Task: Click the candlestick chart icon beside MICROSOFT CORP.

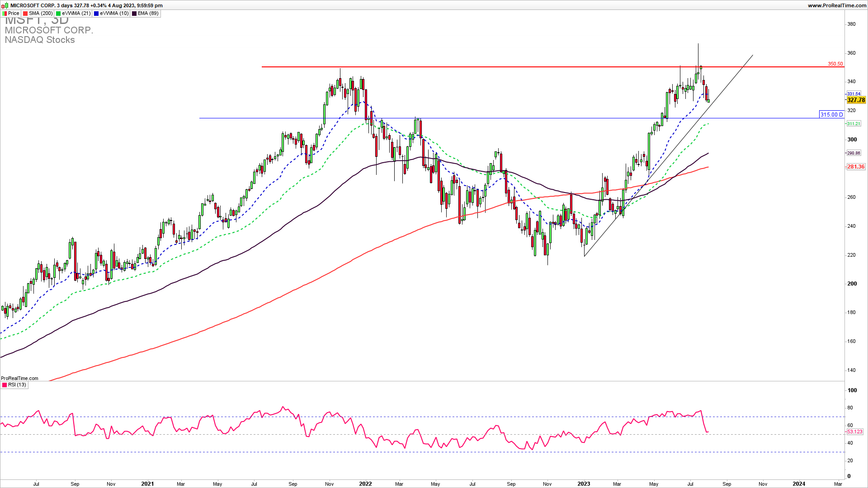Action: point(6,5)
